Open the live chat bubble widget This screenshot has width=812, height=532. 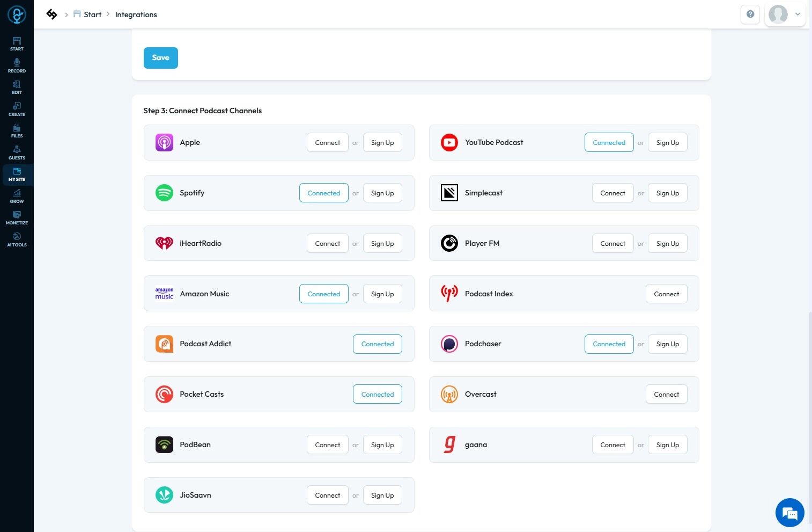click(x=789, y=513)
